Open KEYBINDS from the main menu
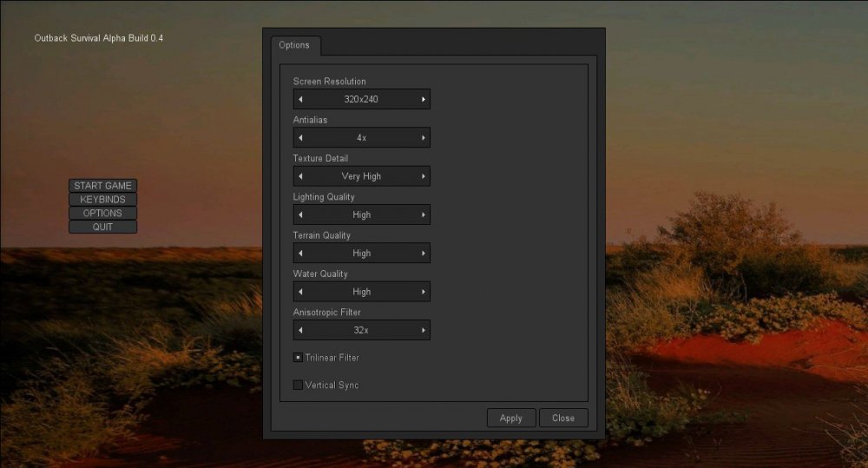Viewport: 868px width, 468px height. (102, 200)
